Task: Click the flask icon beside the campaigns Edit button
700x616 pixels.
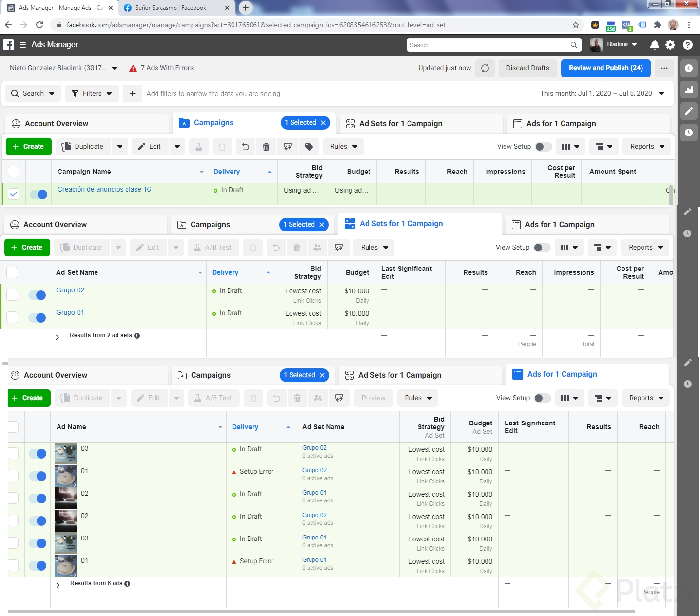Action: (x=199, y=147)
